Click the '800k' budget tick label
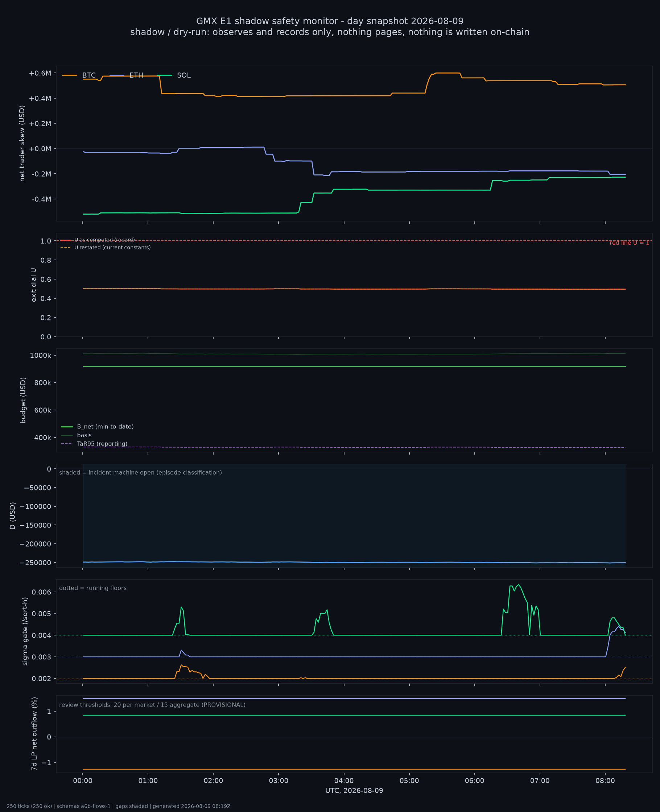Viewport: 660px width, 812px height. pos(42,383)
